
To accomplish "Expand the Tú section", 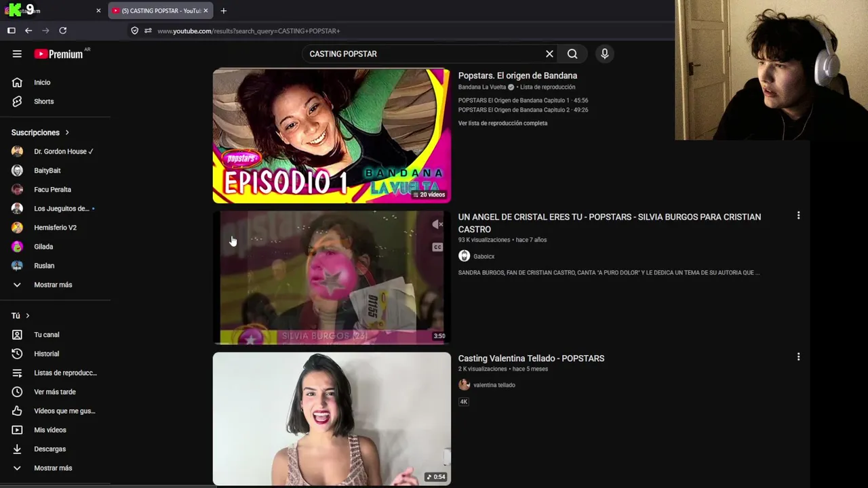I will [20, 315].
